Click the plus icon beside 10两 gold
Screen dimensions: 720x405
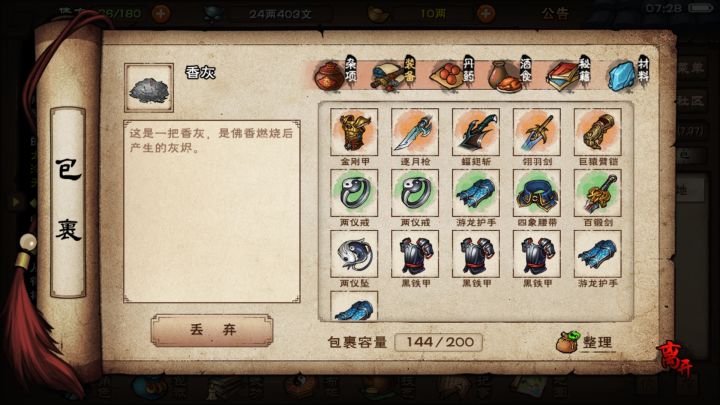pos(485,13)
